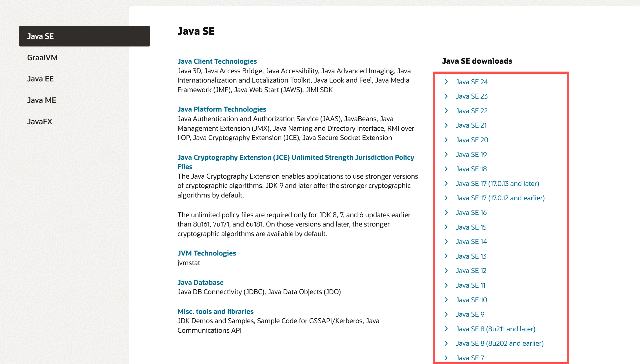640x364 pixels.
Task: Click the chevron beside Java SE 7
Action: point(446,358)
